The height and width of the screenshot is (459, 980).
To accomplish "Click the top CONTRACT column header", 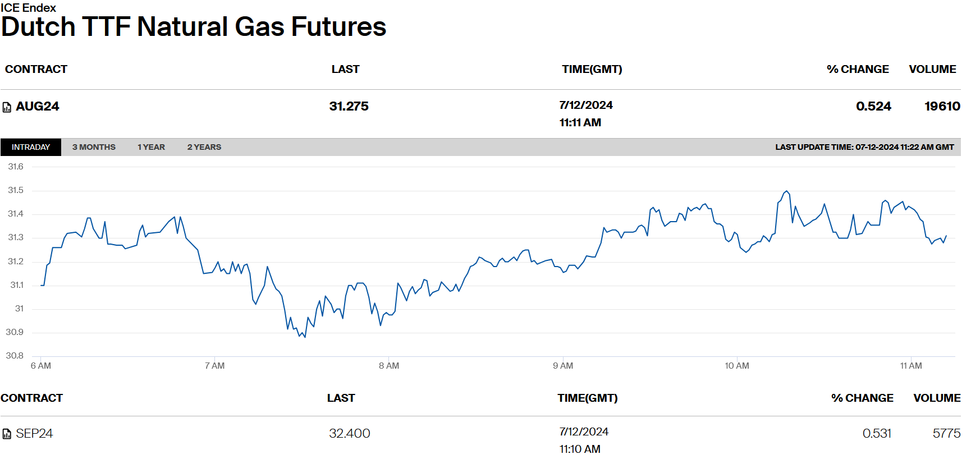I will coord(36,69).
